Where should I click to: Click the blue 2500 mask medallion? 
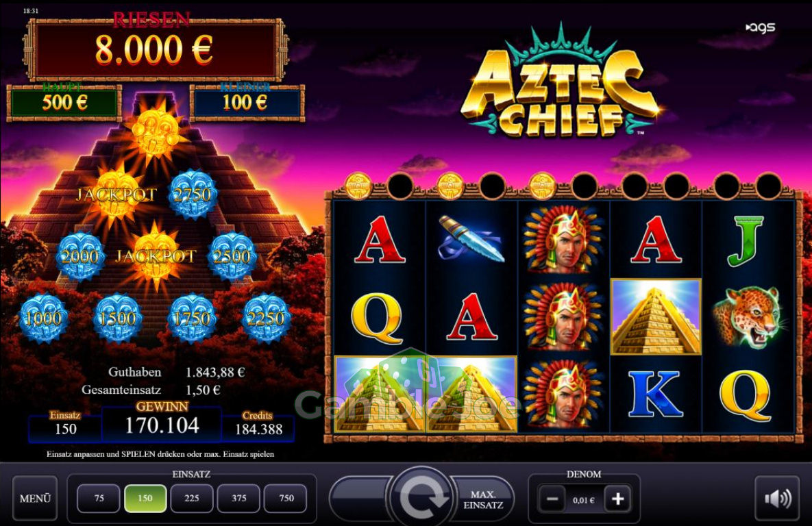tap(232, 255)
